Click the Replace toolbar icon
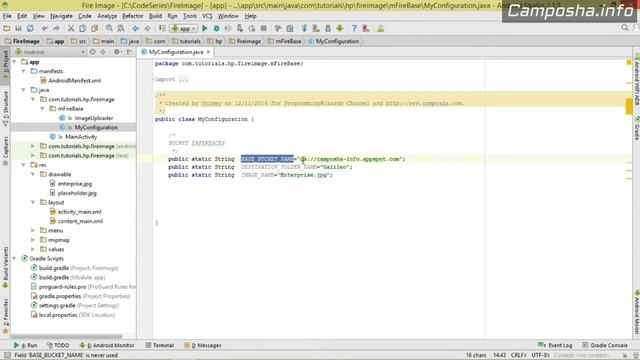Image resolution: width=640 pixels, height=360 pixels. coord(121,28)
